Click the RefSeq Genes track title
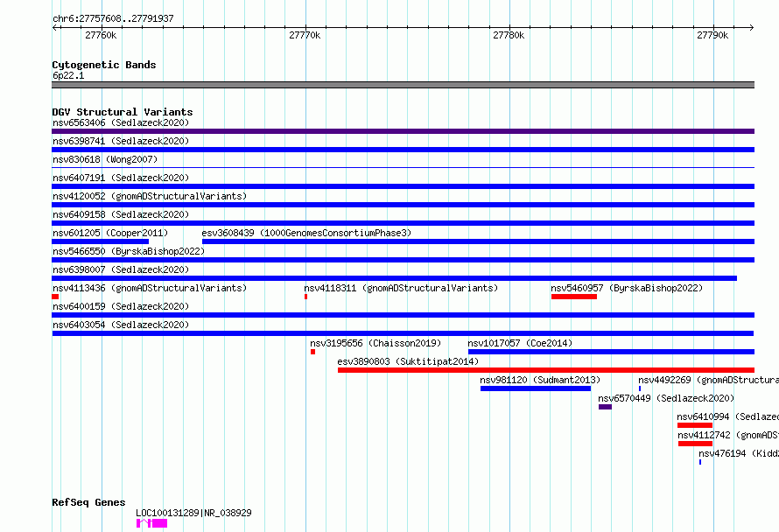779x532 pixels. coord(88,502)
